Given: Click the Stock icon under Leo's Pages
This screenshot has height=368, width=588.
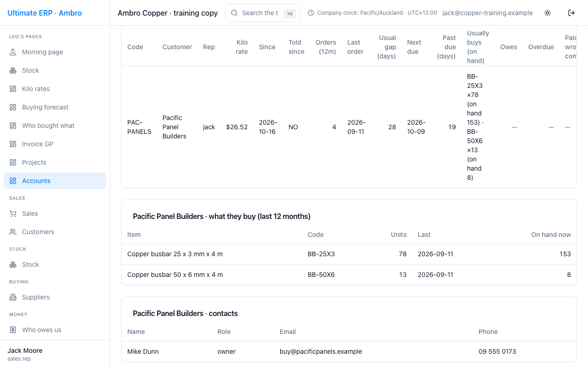Looking at the screenshot, I should click(x=13, y=70).
